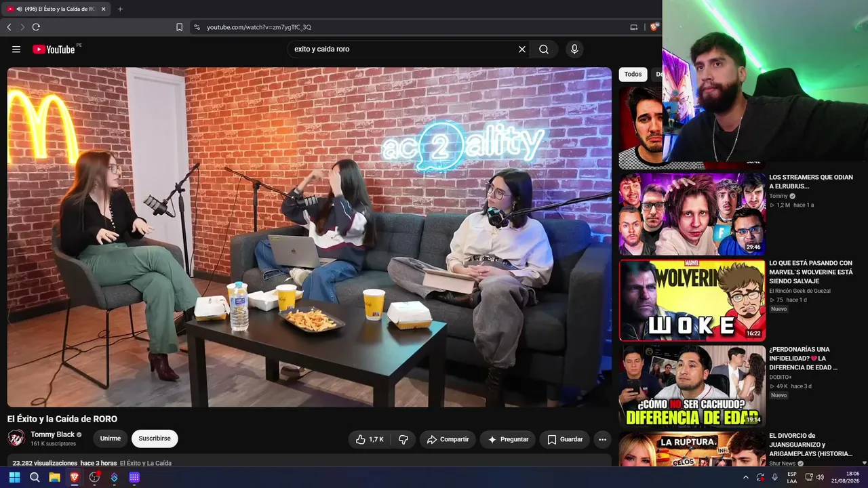The image size is (868, 488).
Task: Click the magnifier search button
Action: [x=544, y=49]
